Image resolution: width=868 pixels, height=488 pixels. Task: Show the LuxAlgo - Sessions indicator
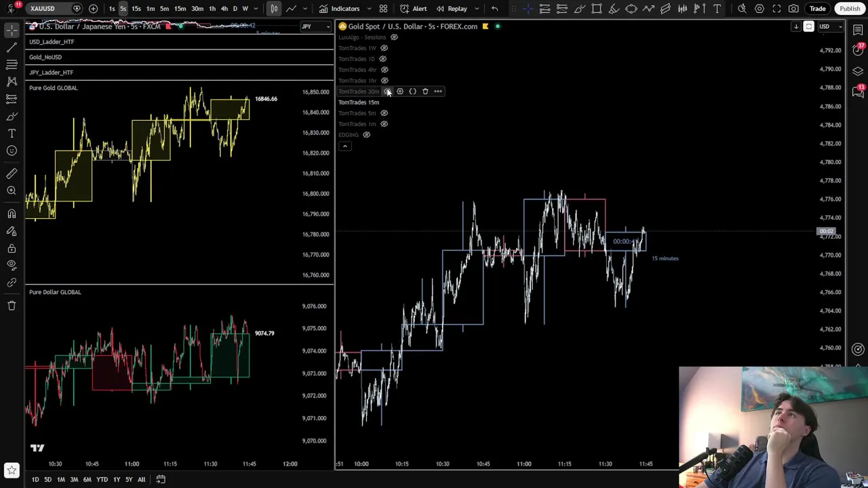(x=393, y=37)
